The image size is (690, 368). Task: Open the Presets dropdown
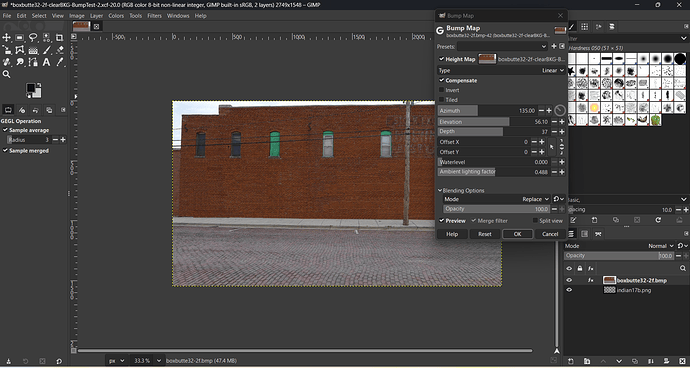tap(502, 46)
